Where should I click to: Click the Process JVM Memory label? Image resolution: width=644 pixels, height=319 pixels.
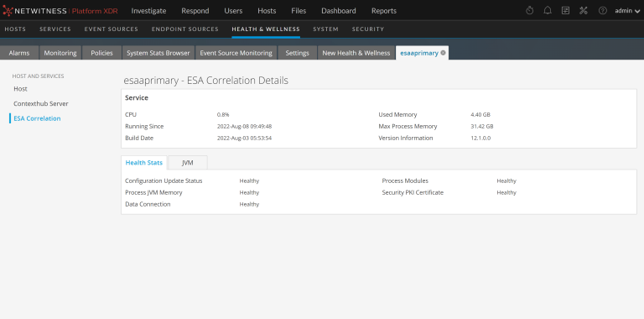(153, 192)
